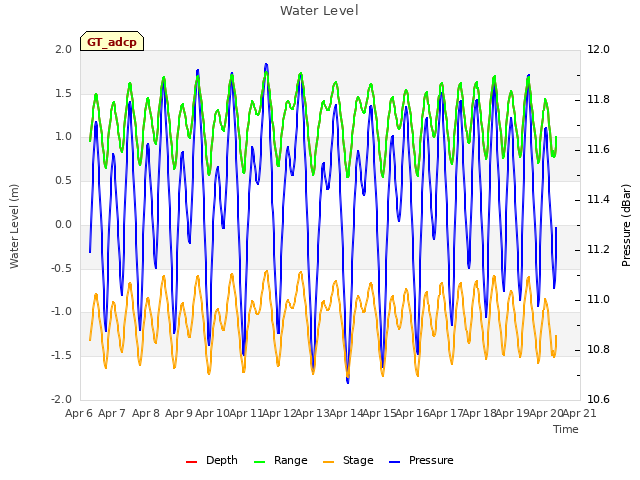Click the Apr 6 date tick
The width and height of the screenshot is (640, 480).
pyautogui.click(x=79, y=413)
